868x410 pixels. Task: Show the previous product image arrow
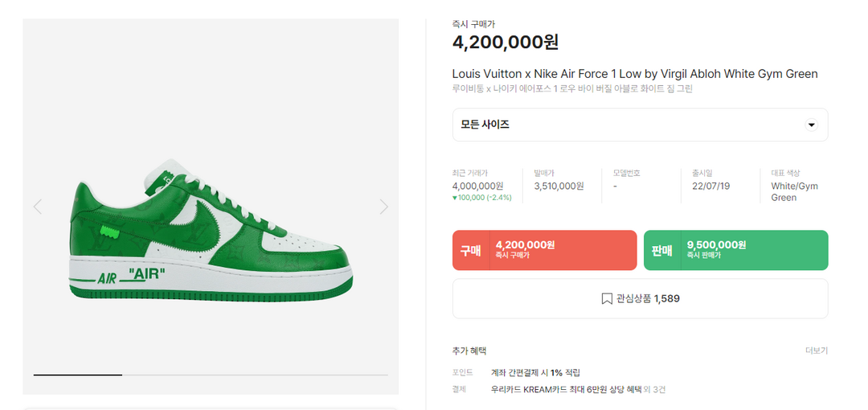tap(37, 207)
